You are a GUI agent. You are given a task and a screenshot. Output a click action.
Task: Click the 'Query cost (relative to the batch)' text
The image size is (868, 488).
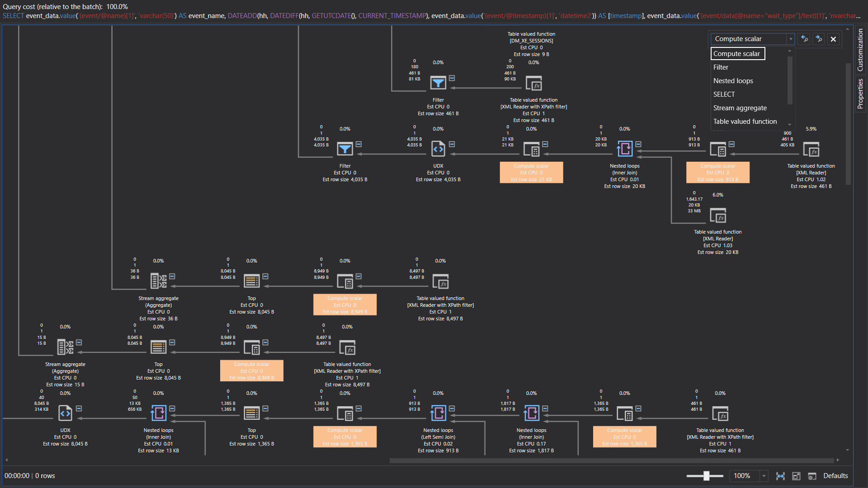[66, 7]
